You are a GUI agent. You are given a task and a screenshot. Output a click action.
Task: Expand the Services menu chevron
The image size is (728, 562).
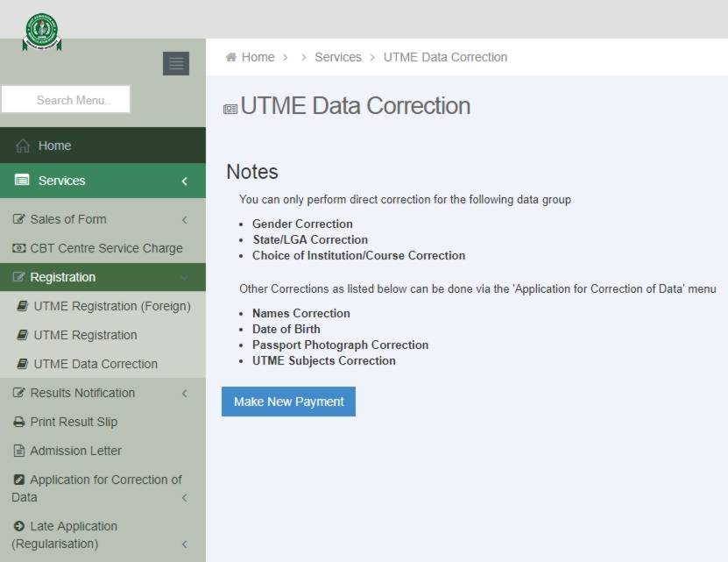184,181
